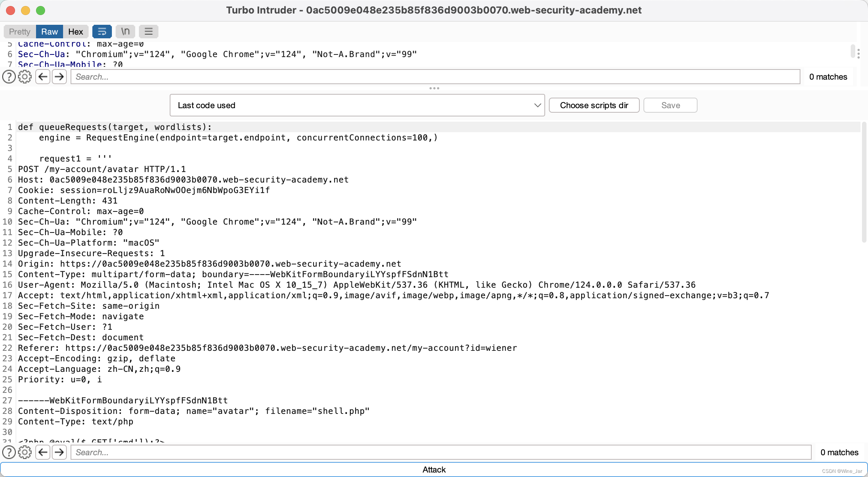
Task: Click the line 'def queueRequests(target, wordlists):'
Action: coord(115,127)
